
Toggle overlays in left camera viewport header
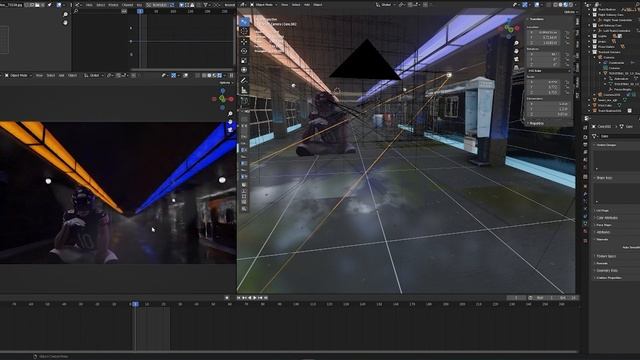(185, 76)
